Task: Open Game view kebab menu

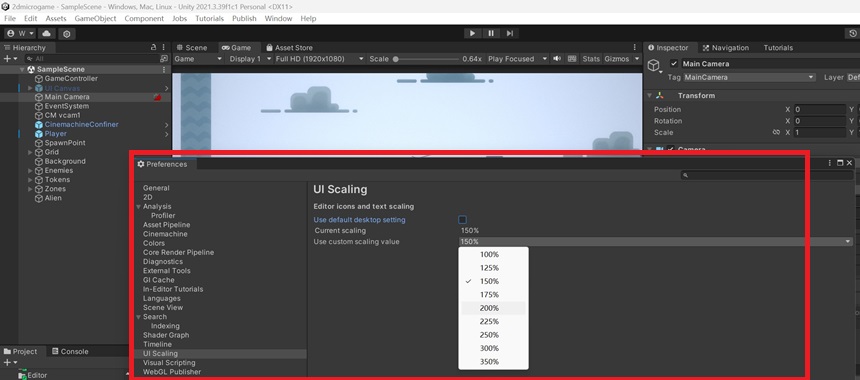Action: tap(635, 48)
